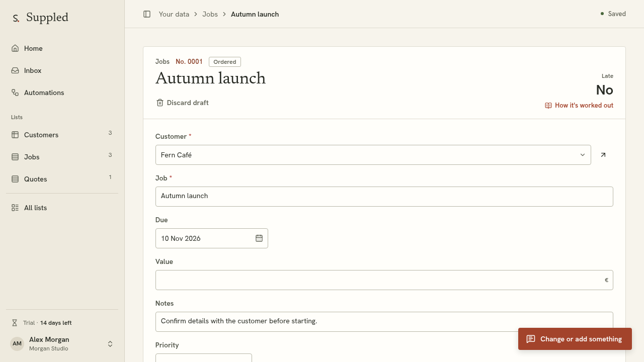Click the No. 0001 job number

click(x=189, y=62)
